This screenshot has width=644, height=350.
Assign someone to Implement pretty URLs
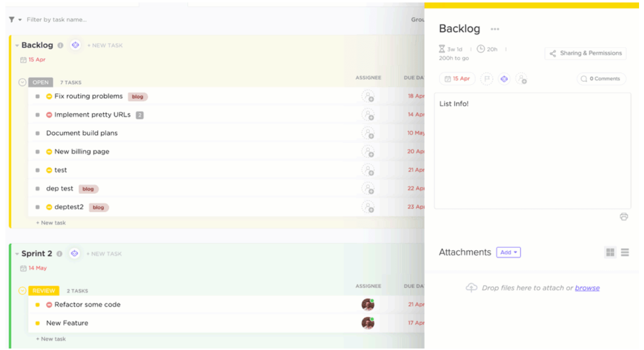point(368,115)
